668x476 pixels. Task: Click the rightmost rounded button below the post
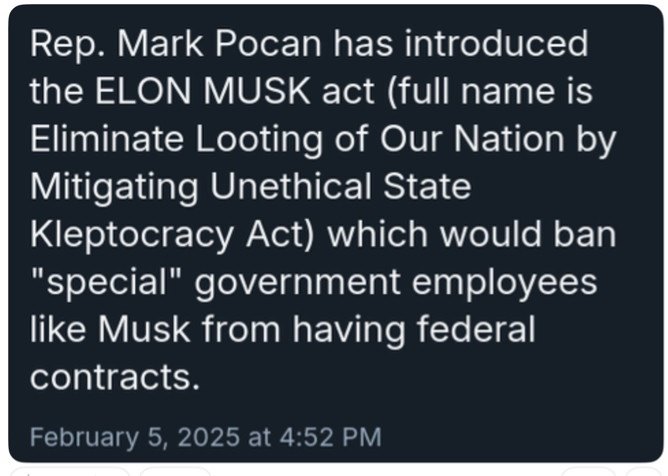click(x=644, y=472)
